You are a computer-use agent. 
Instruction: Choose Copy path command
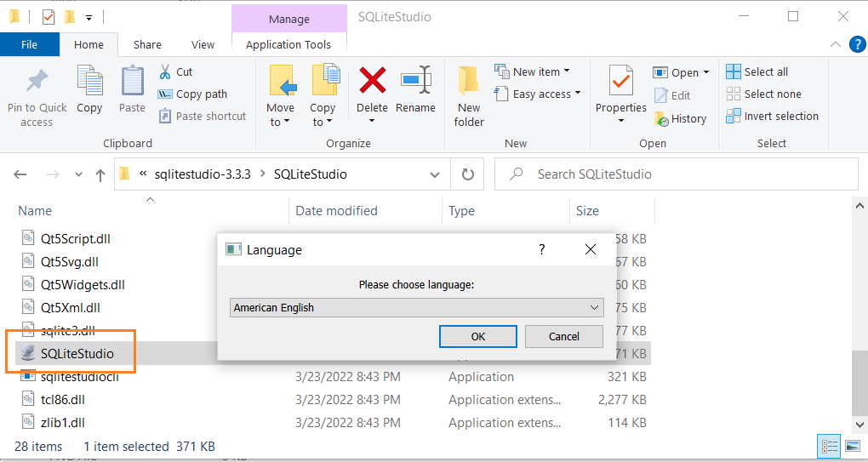tap(192, 94)
